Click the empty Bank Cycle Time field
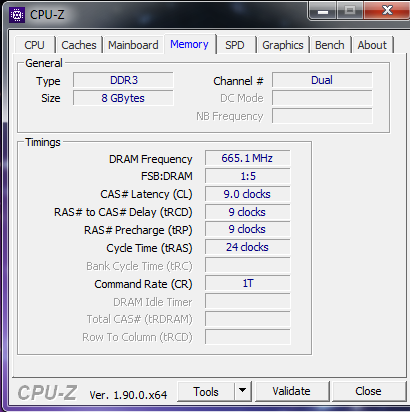 [247, 265]
